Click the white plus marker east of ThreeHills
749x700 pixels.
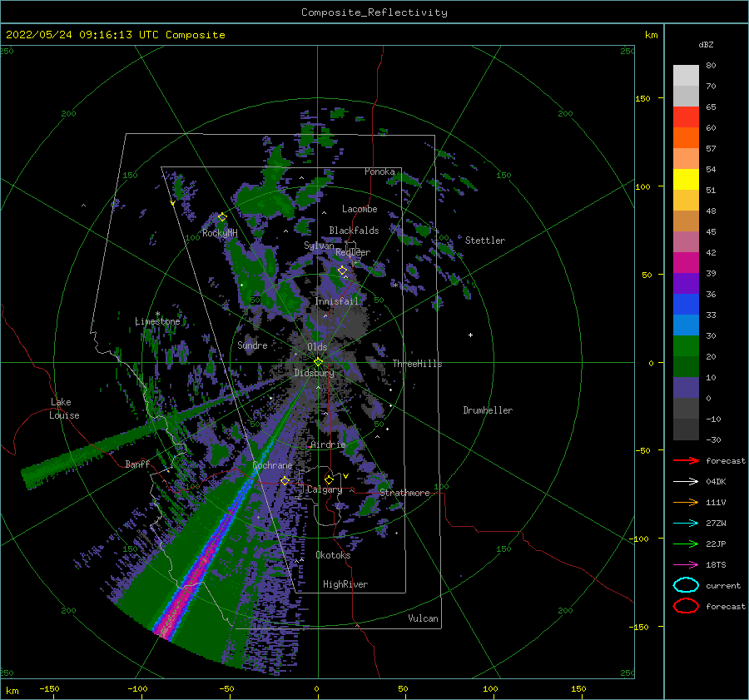(x=470, y=335)
